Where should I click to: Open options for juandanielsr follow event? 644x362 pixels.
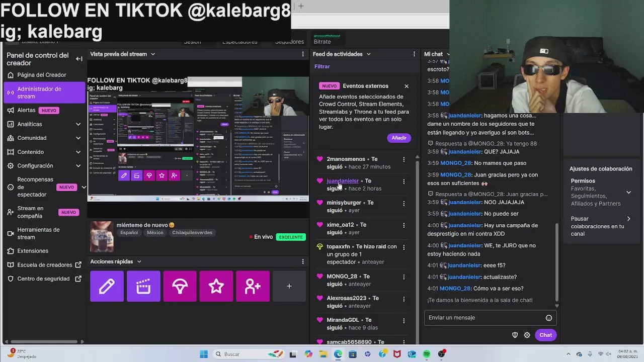tap(404, 182)
